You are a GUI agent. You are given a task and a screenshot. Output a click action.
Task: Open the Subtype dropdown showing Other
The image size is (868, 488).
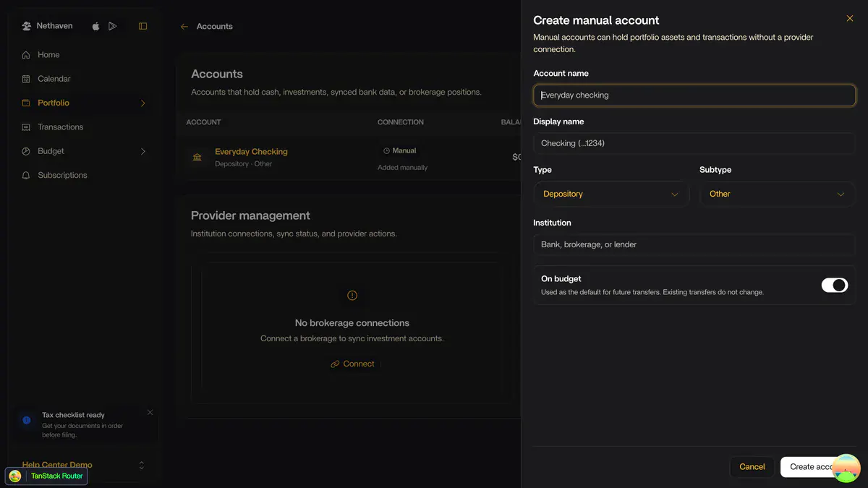click(x=778, y=194)
